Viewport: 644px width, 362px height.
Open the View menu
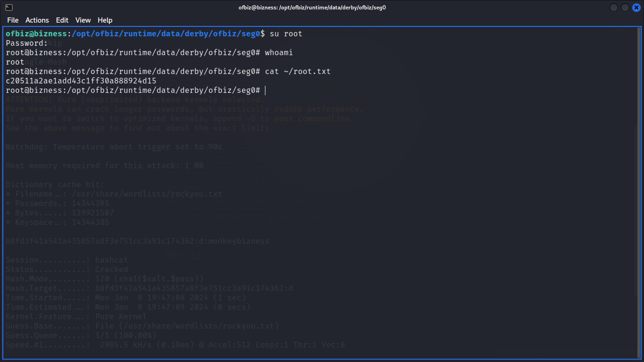click(x=83, y=20)
